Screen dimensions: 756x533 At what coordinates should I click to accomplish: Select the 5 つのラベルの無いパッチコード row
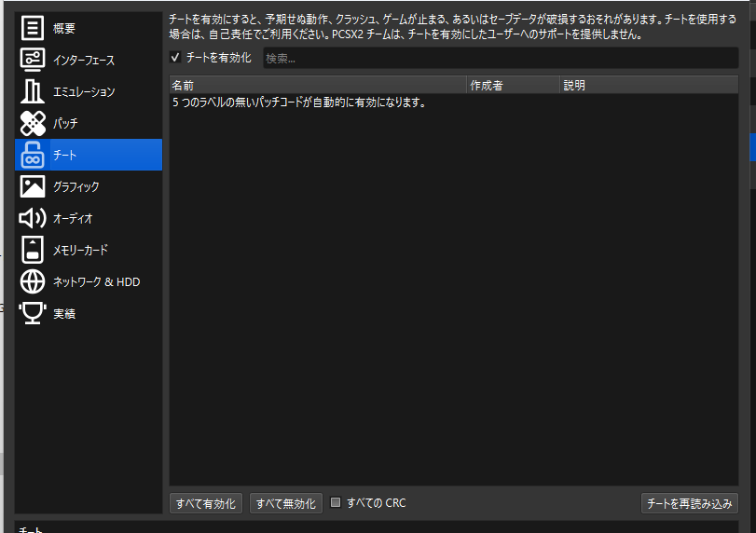[454, 102]
